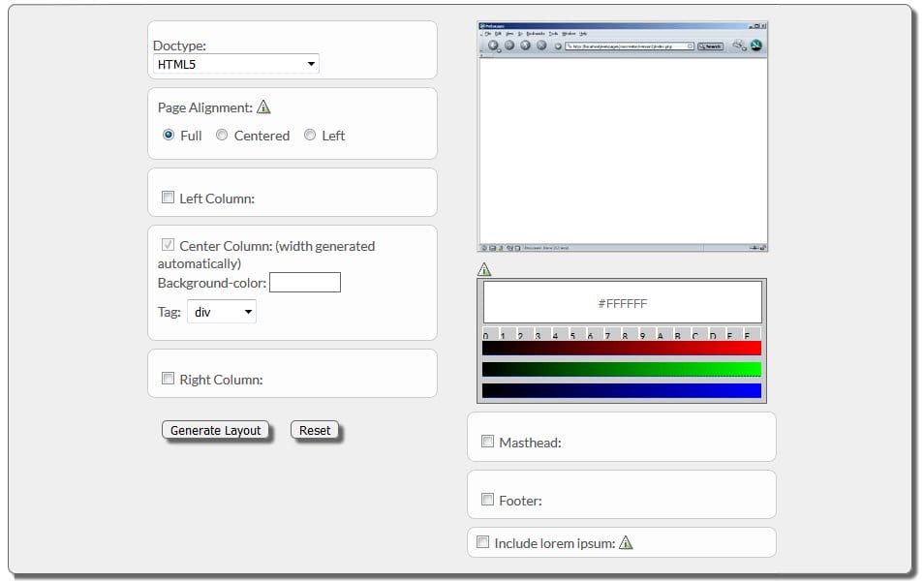Click the warning icon beside Page Alignment
Image resolution: width=924 pixels, height=581 pixels.
tap(263, 107)
